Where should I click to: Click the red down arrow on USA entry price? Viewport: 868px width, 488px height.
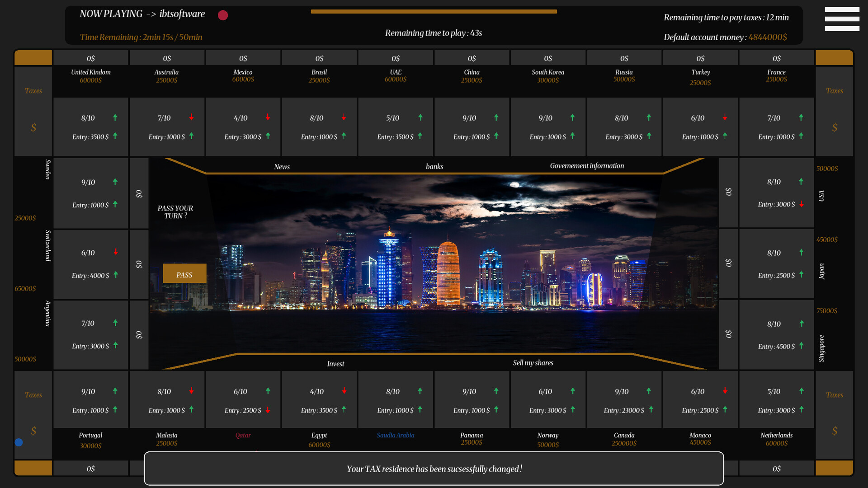point(802,204)
